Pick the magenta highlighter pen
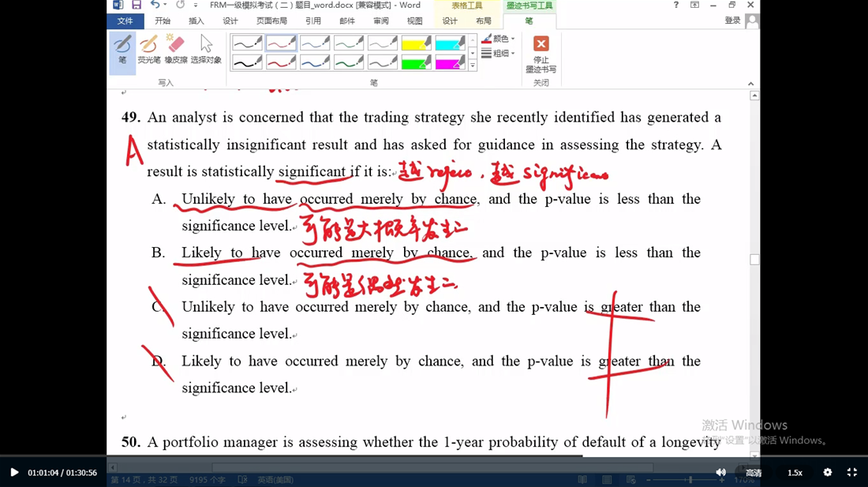Viewport: 868px width, 487px height. coord(450,62)
